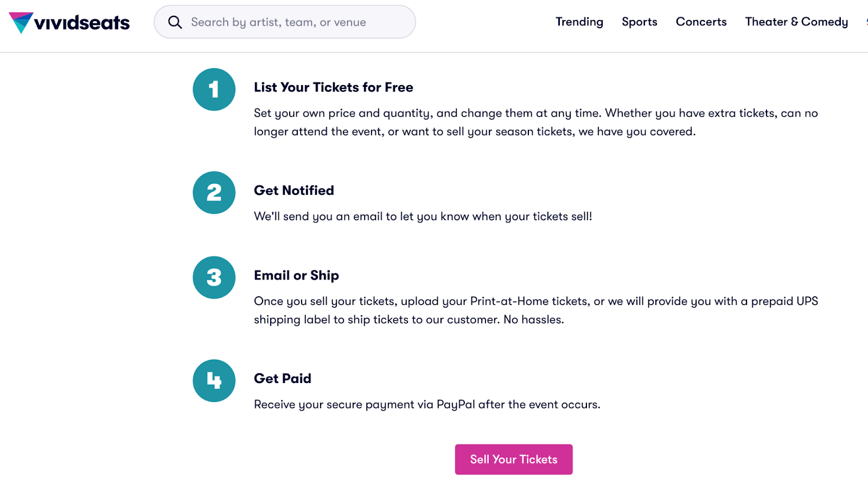Click the Vivid Seats logo
Screen dimensions: 868x497
coord(69,22)
